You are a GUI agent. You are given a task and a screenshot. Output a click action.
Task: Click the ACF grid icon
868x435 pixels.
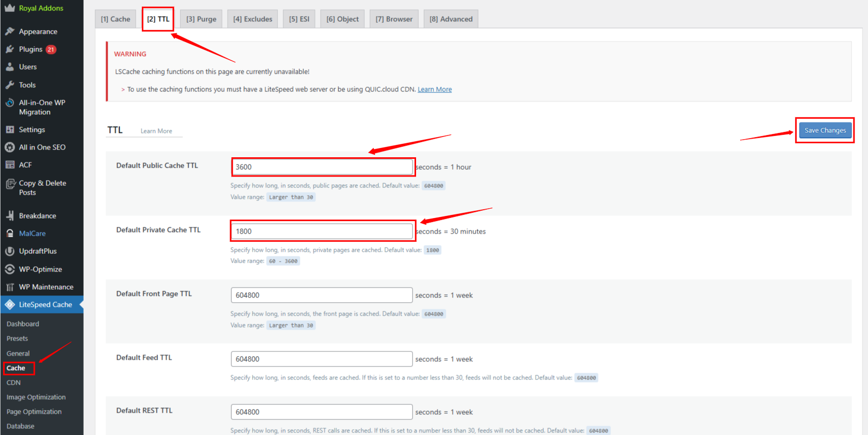click(x=9, y=165)
